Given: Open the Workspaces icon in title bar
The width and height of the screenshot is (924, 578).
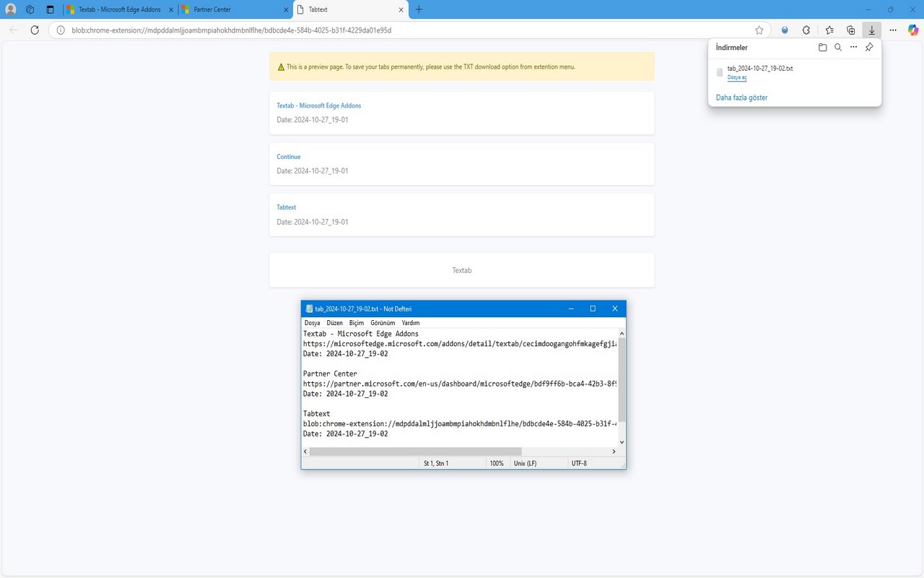Looking at the screenshot, I should click(30, 9).
